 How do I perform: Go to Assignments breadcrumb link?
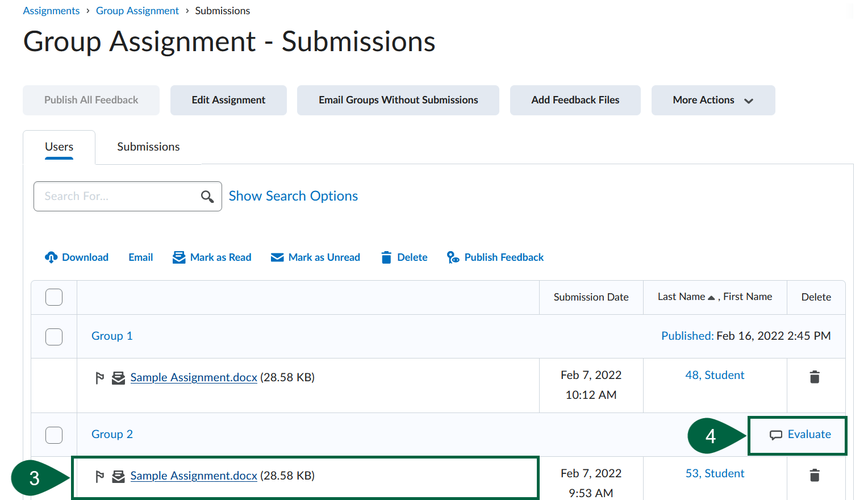click(x=51, y=11)
